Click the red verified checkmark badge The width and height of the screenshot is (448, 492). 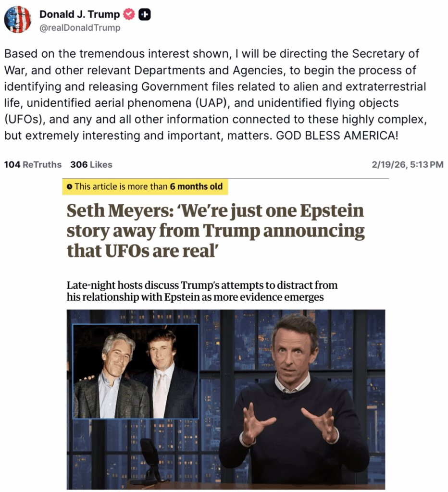129,14
